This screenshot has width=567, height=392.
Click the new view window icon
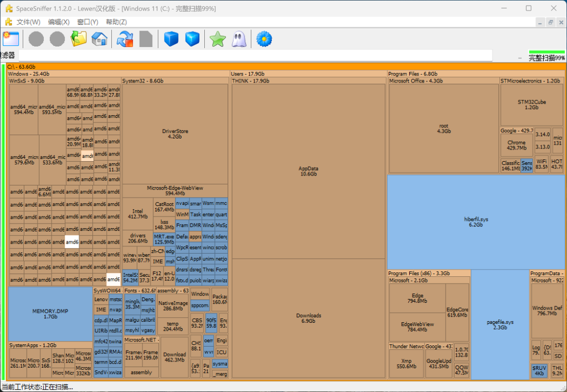coord(11,39)
